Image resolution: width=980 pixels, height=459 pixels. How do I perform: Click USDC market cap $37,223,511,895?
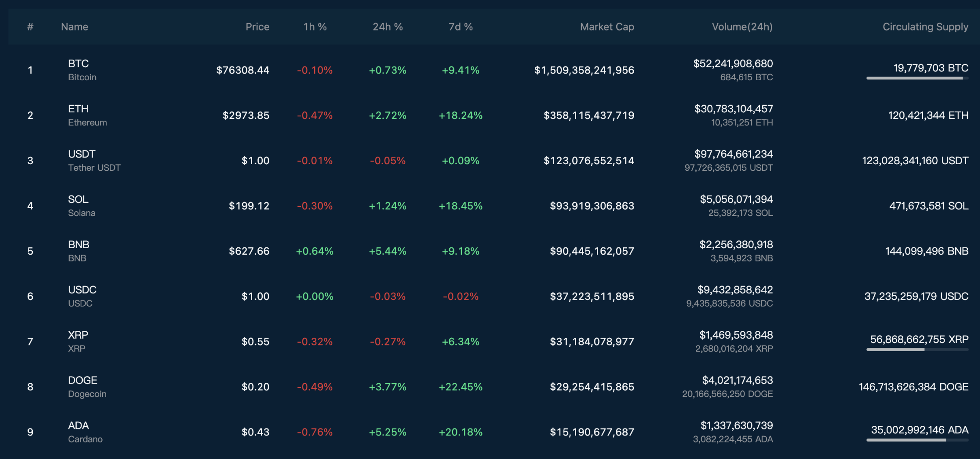tap(592, 296)
